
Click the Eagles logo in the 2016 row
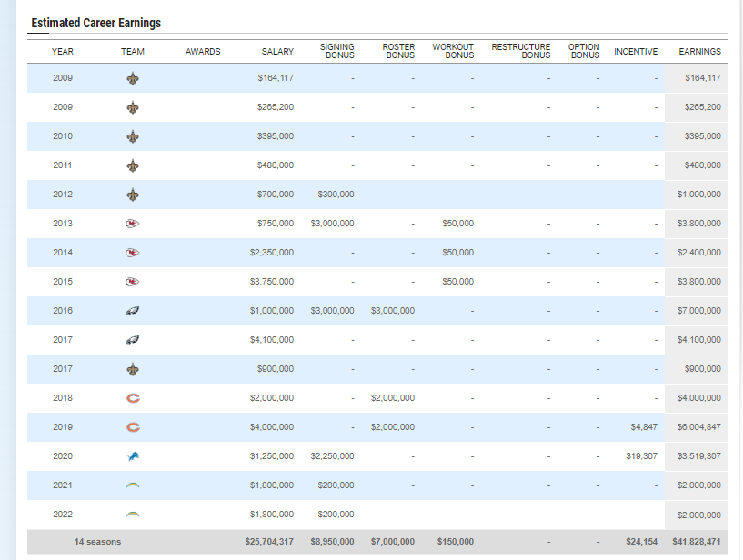tap(133, 311)
